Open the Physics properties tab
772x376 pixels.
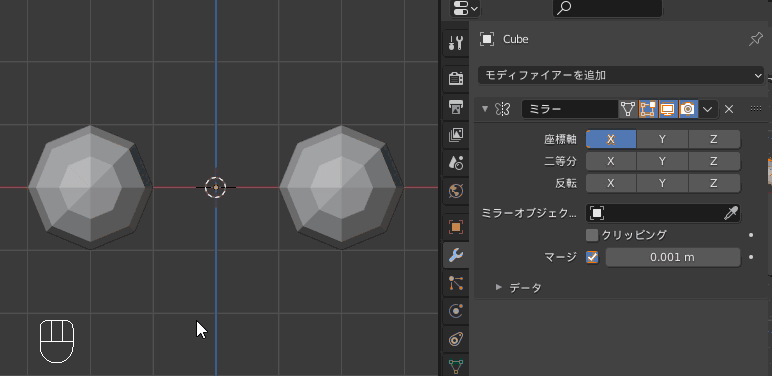456,311
